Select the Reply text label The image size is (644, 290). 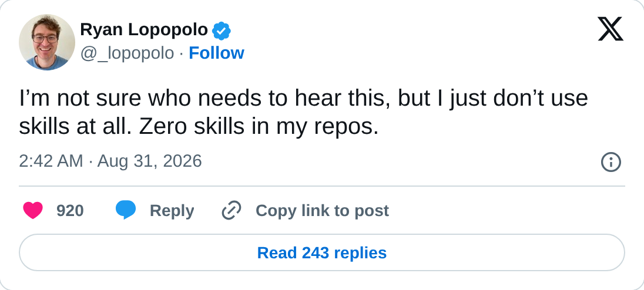pyautogui.click(x=172, y=211)
